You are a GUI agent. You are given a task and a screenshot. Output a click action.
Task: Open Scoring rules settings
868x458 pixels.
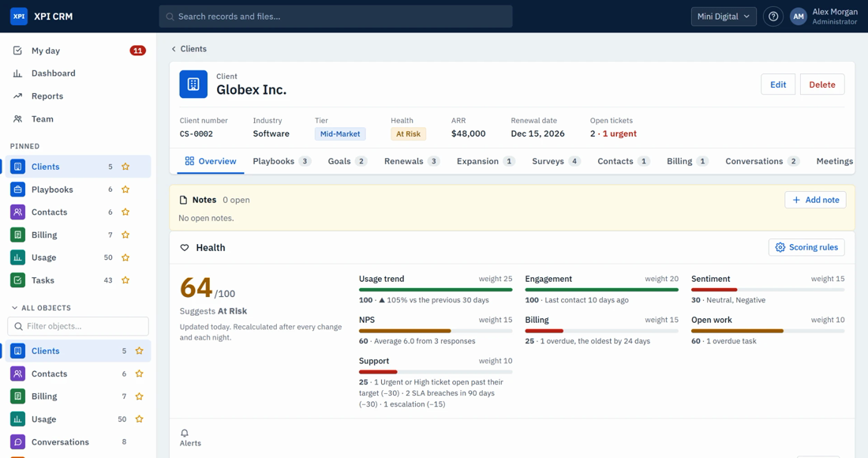[x=806, y=247]
